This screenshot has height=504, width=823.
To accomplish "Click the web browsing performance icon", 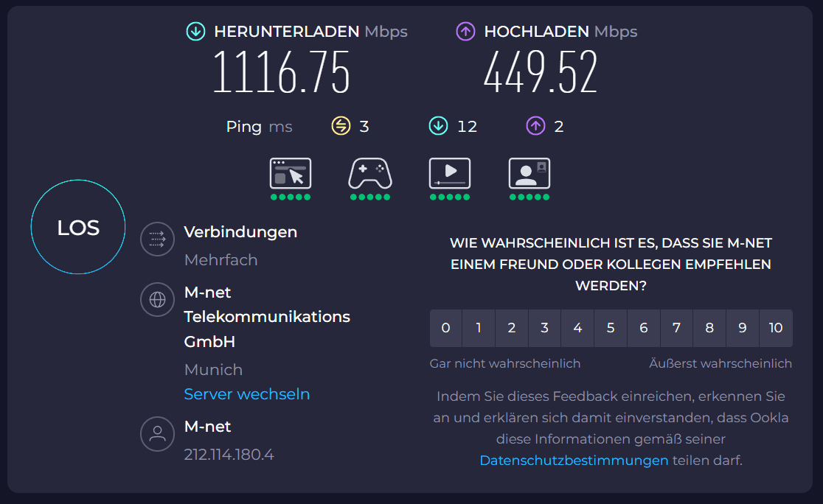I will [291, 174].
